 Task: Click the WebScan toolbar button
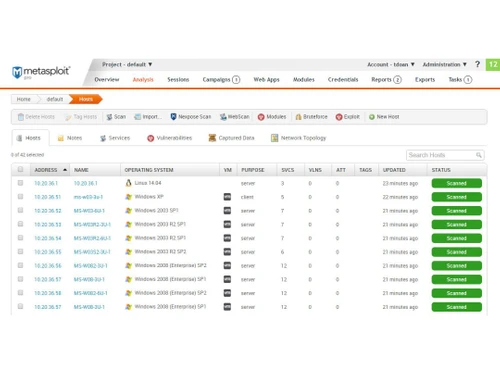[235, 117]
